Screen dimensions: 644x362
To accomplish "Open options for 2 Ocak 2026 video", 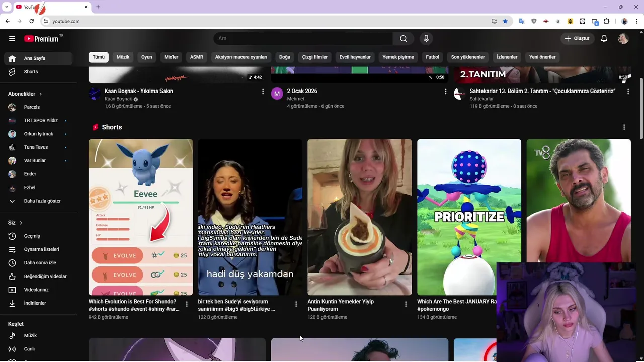I will (x=445, y=92).
